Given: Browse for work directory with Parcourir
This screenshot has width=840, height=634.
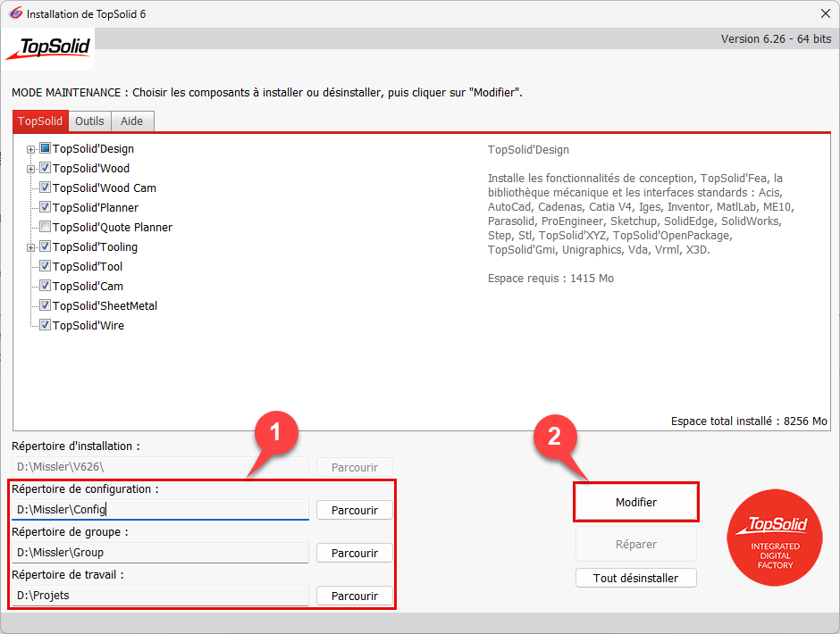Looking at the screenshot, I should pyautogui.click(x=355, y=596).
